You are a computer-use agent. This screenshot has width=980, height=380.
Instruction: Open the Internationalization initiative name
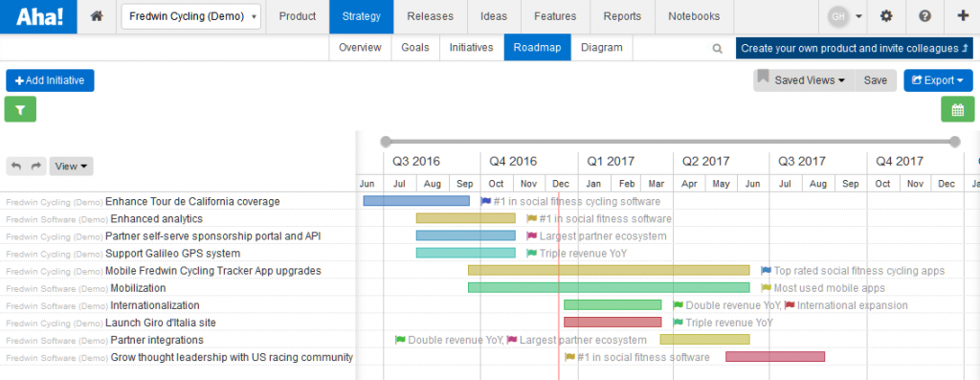pyautogui.click(x=155, y=305)
